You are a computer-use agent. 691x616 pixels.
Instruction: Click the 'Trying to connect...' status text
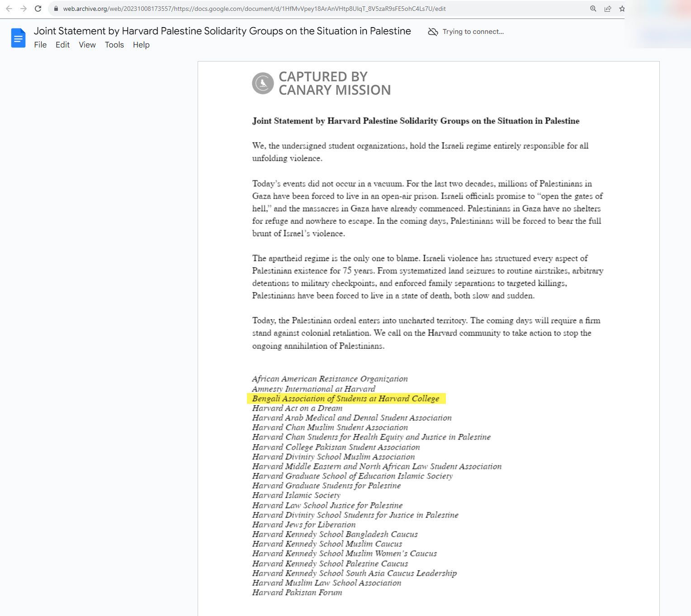click(x=473, y=32)
